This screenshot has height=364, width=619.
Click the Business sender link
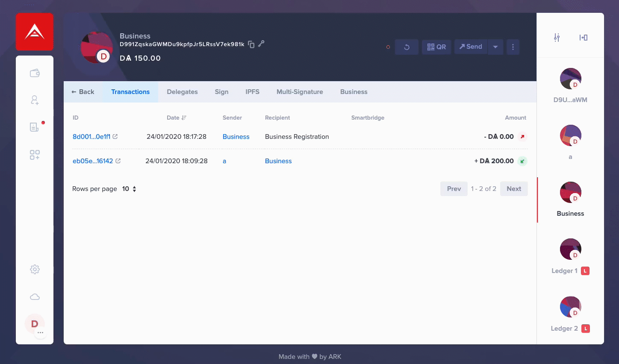(x=236, y=137)
